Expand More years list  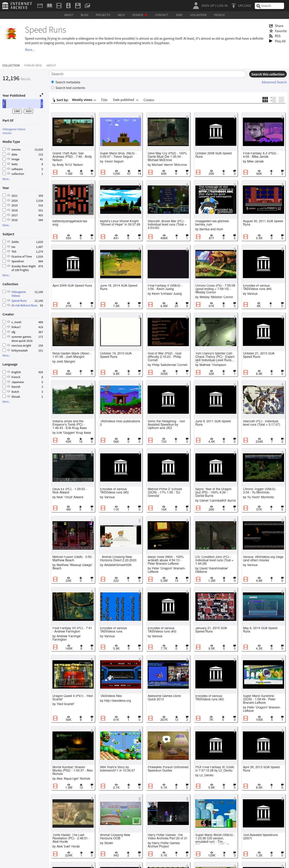[x=7, y=225]
